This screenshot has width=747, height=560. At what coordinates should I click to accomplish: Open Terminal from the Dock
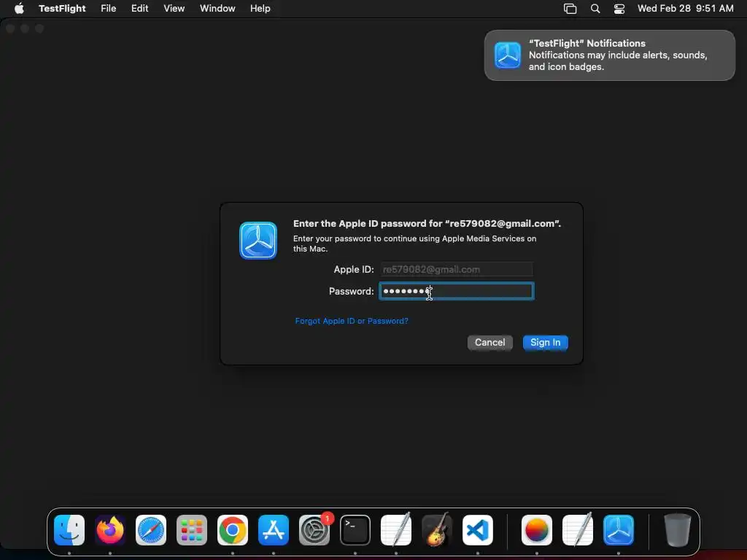355,530
